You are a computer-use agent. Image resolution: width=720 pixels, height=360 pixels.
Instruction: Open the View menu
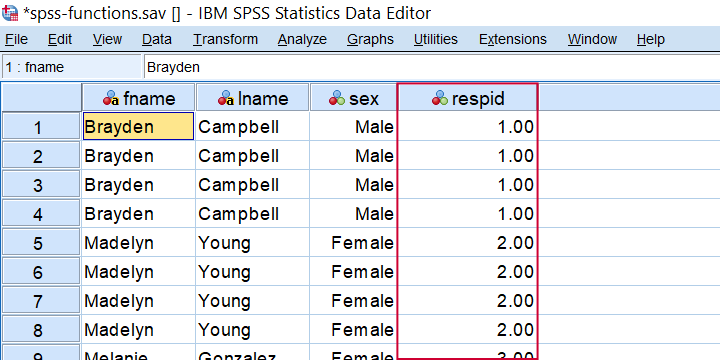pyautogui.click(x=107, y=39)
